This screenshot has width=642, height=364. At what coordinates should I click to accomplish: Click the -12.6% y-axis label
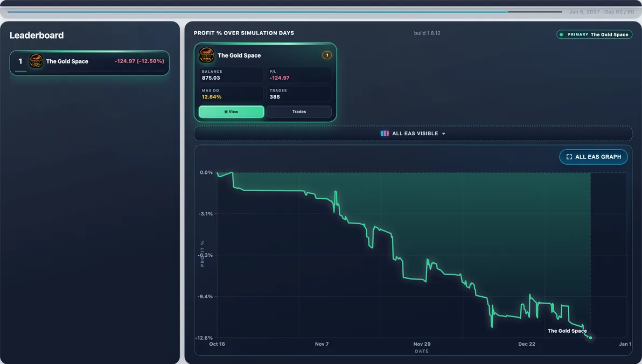click(204, 338)
